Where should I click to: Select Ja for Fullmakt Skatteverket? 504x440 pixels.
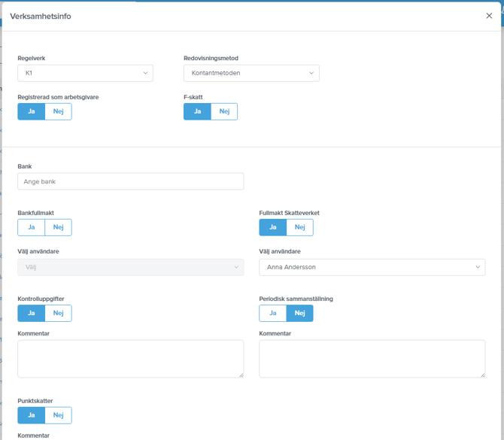[273, 227]
